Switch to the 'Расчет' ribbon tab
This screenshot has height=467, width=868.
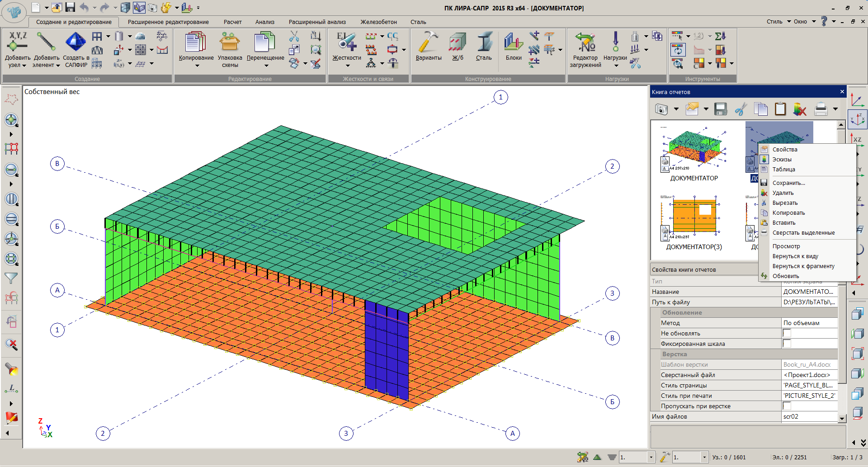pyautogui.click(x=232, y=22)
